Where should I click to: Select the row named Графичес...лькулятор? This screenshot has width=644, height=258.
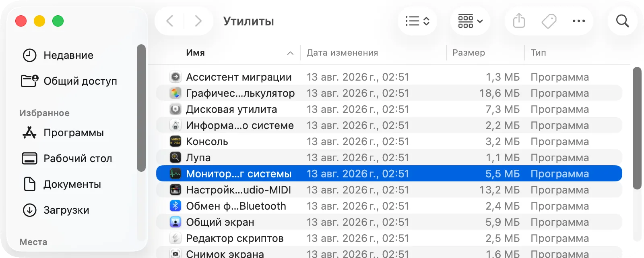click(x=389, y=93)
